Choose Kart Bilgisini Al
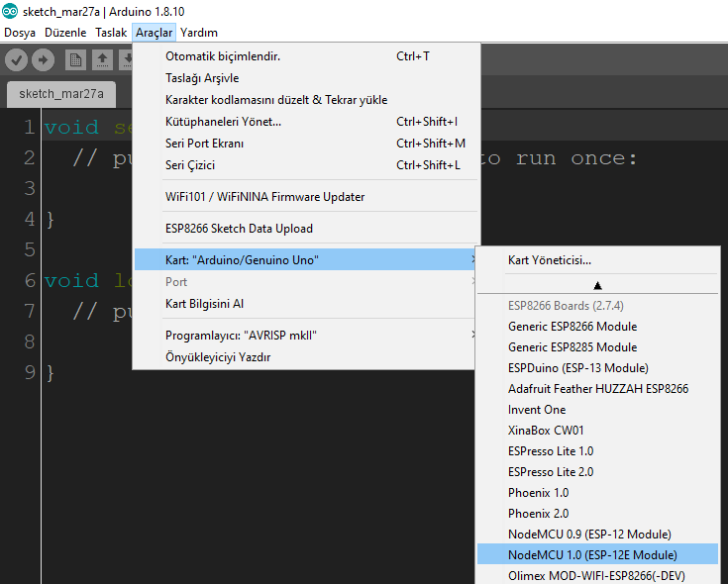The image size is (728, 584). coord(306,304)
